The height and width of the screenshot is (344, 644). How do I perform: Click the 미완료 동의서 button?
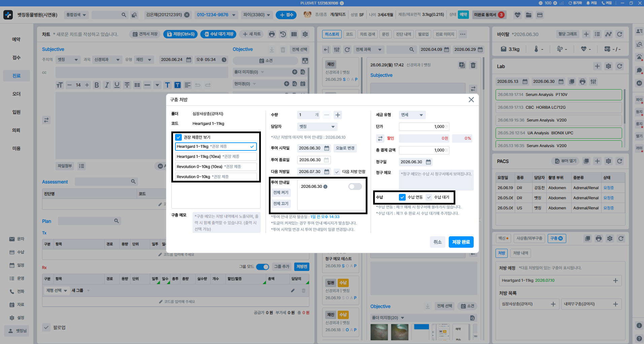coord(489,15)
